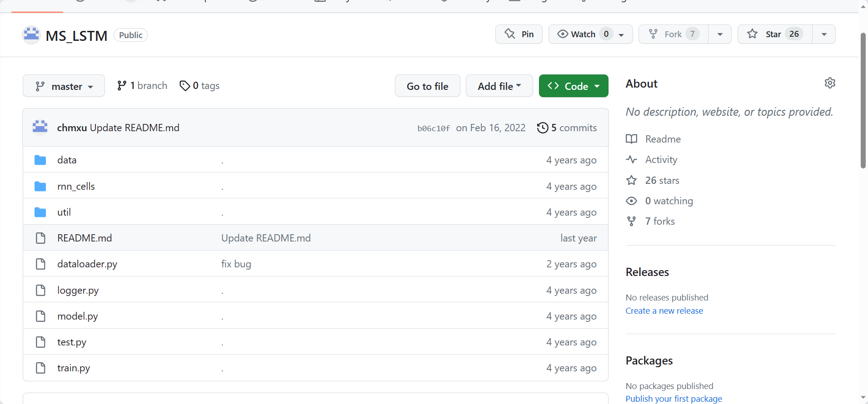Click the data folder icon
The image size is (868, 404).
40,160
